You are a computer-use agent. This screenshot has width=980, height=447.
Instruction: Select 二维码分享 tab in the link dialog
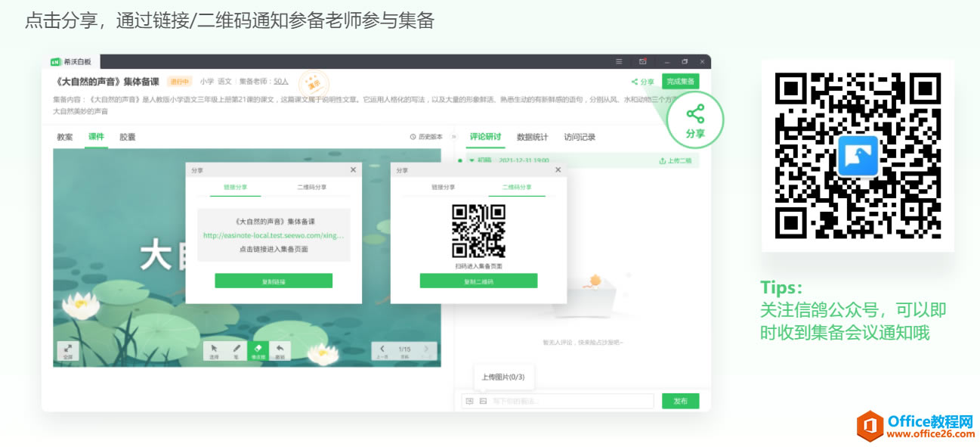pos(312,187)
